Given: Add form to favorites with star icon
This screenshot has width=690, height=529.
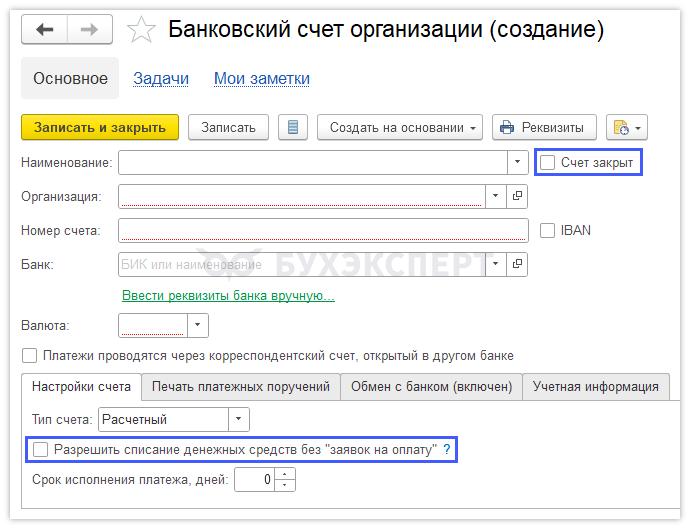Looking at the screenshot, I should [x=142, y=30].
